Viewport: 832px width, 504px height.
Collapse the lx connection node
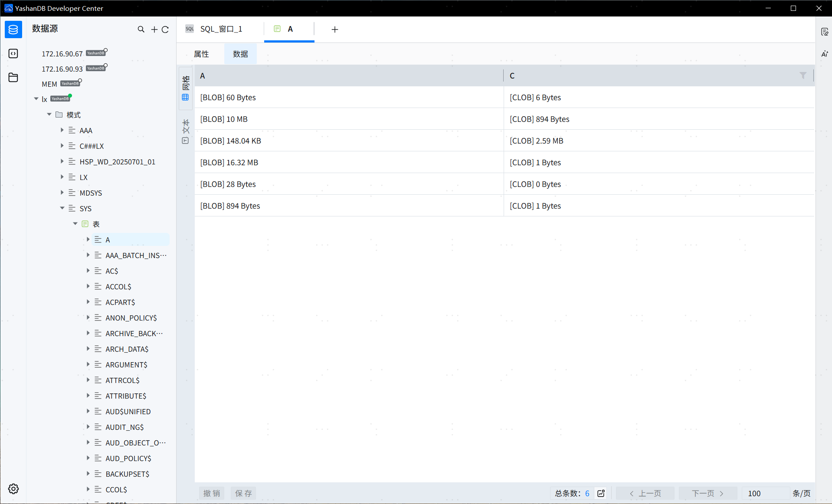(x=36, y=99)
